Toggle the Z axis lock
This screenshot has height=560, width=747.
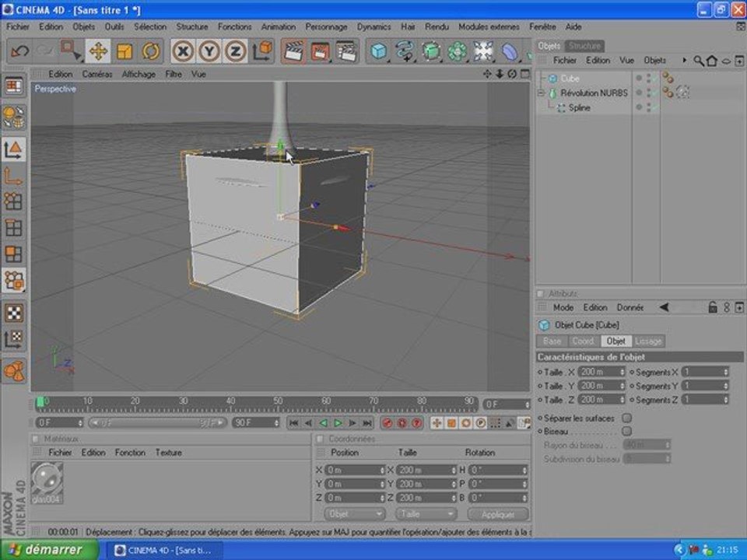tap(235, 51)
